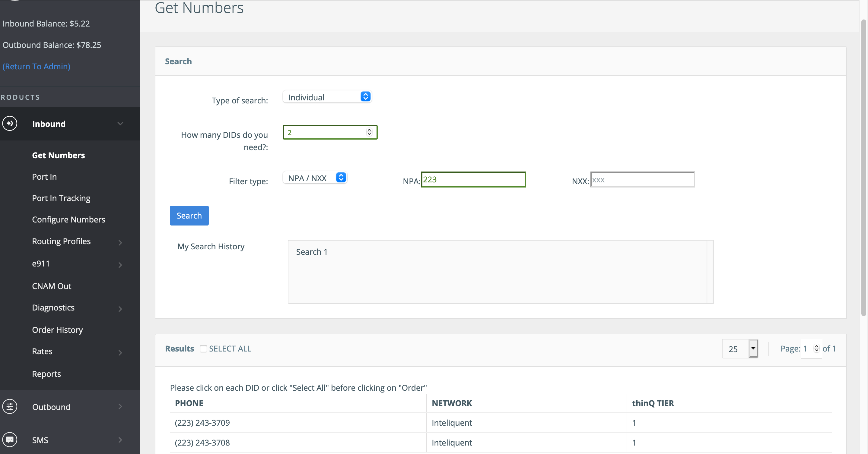Go to Port In Tracking
Screen dimensions: 868x454
click(x=61, y=198)
